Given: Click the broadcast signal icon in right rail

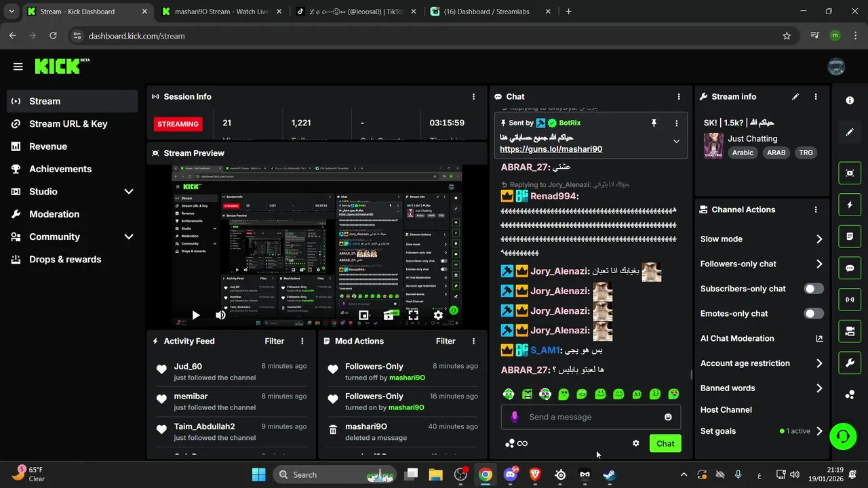Looking at the screenshot, I should click(x=850, y=300).
